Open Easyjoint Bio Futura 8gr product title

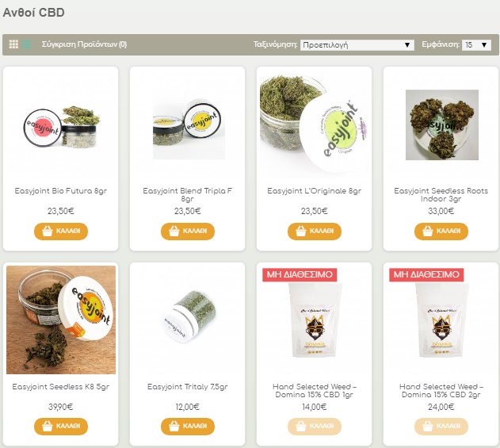point(61,191)
